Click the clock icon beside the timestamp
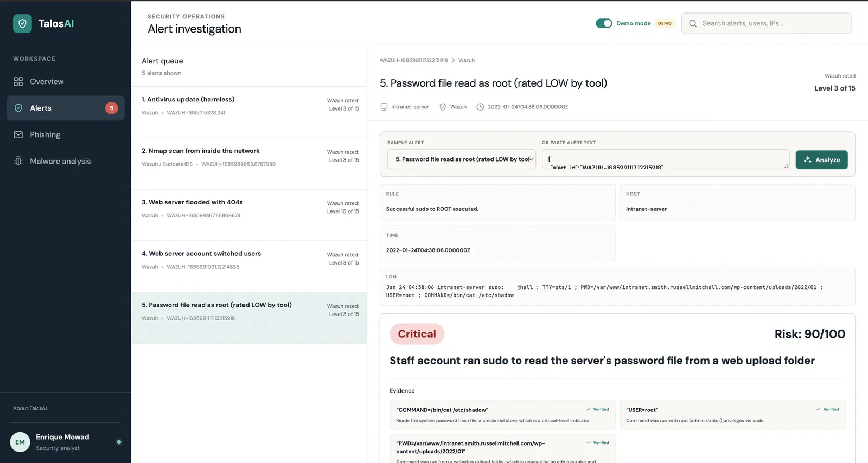Viewport: 868px width, 463px height. click(x=480, y=107)
